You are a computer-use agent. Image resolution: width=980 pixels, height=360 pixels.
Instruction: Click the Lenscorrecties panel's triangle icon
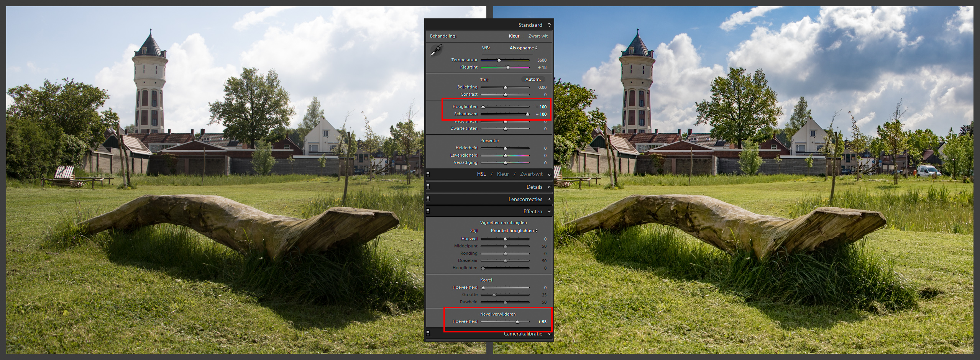tap(549, 200)
